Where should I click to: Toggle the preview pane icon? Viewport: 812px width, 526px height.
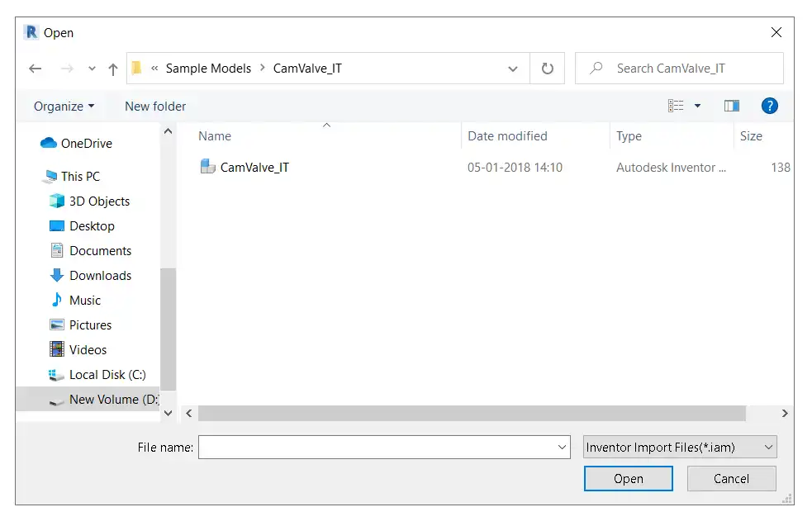click(731, 106)
